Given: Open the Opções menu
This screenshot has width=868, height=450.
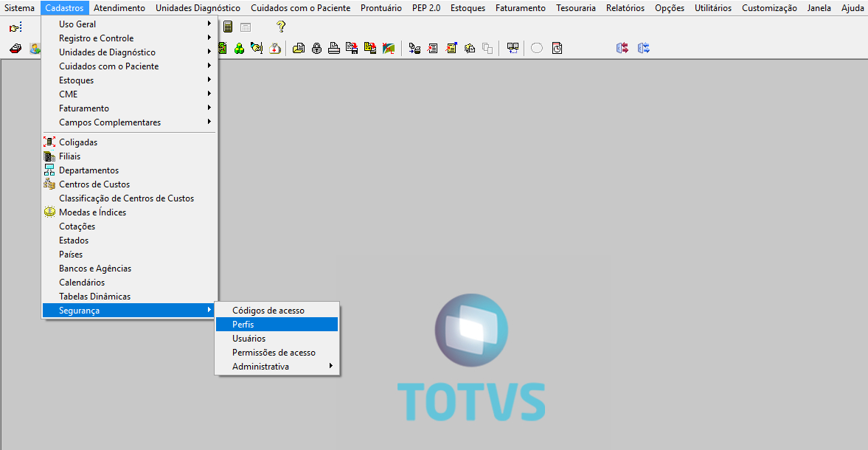Looking at the screenshot, I should pyautogui.click(x=670, y=8).
